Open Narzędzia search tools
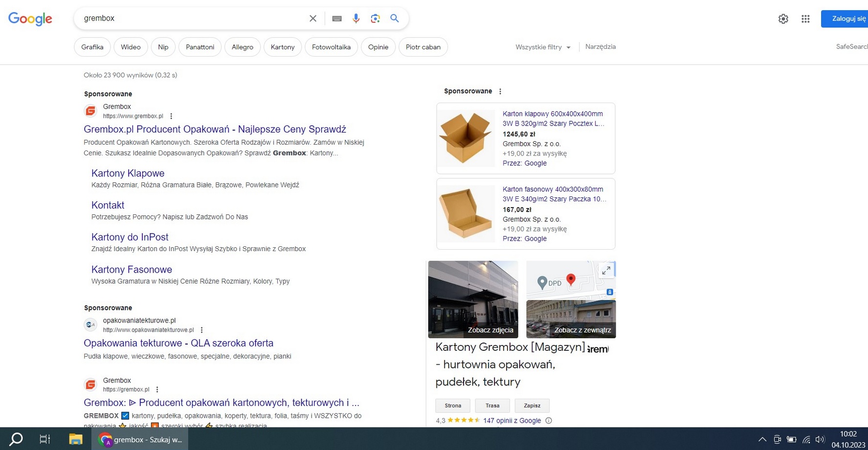The height and width of the screenshot is (450, 868). coord(601,47)
